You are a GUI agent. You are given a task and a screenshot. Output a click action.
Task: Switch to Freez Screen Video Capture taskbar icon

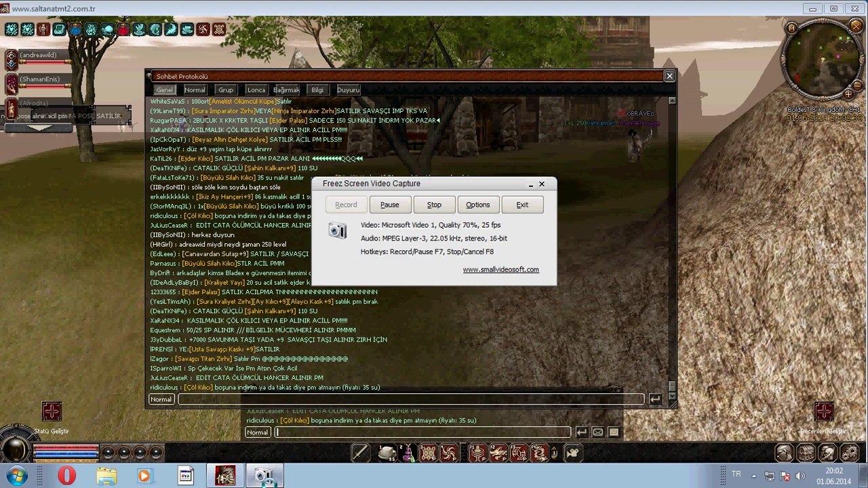pyautogui.click(x=264, y=476)
